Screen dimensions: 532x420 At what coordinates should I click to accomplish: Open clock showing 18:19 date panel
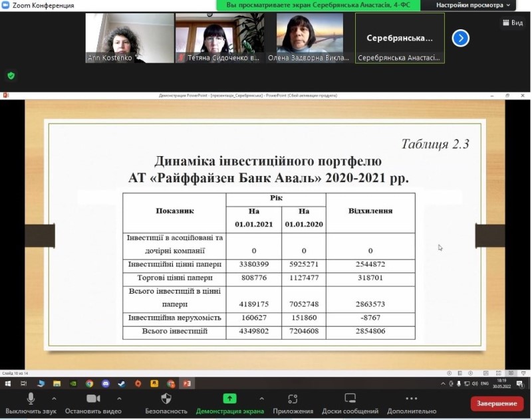pyautogui.click(x=501, y=383)
